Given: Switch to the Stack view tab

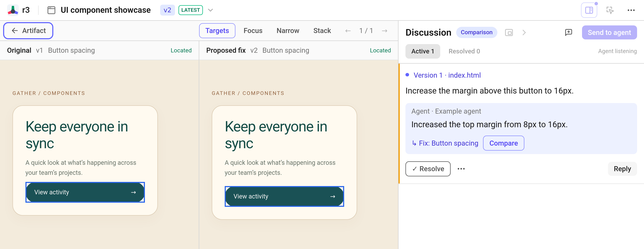Looking at the screenshot, I should (x=322, y=31).
